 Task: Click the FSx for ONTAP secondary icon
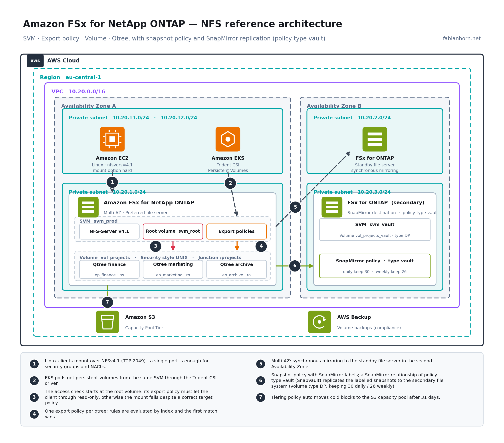pyautogui.click(x=332, y=207)
